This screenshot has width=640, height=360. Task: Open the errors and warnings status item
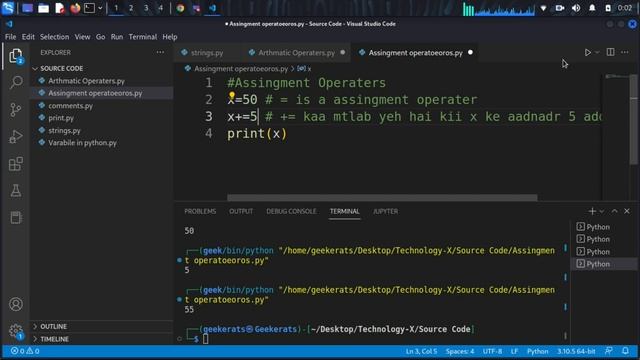pos(25,351)
